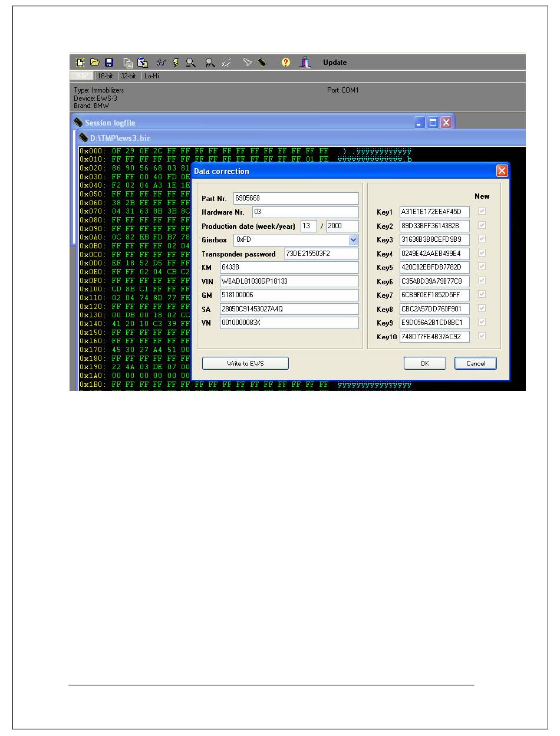560x736 pixels.
Task: Close the Data correction dialog
Action: [x=502, y=171]
